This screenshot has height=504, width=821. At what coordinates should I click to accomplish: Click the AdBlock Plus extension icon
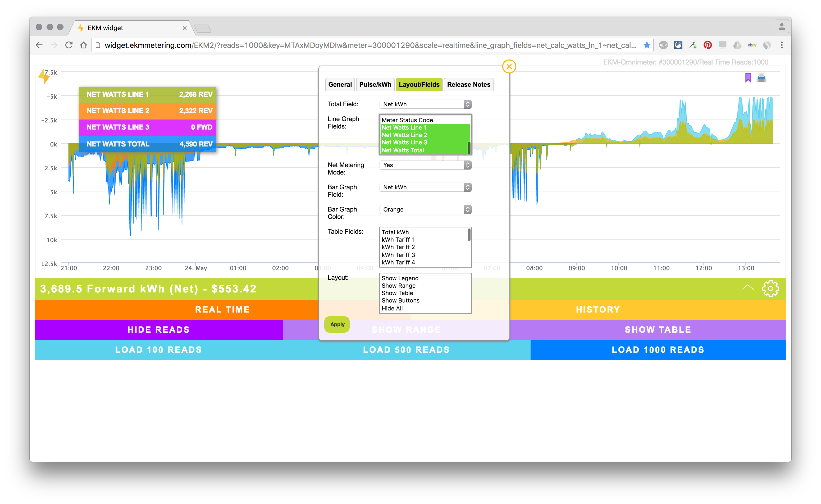pyautogui.click(x=663, y=45)
